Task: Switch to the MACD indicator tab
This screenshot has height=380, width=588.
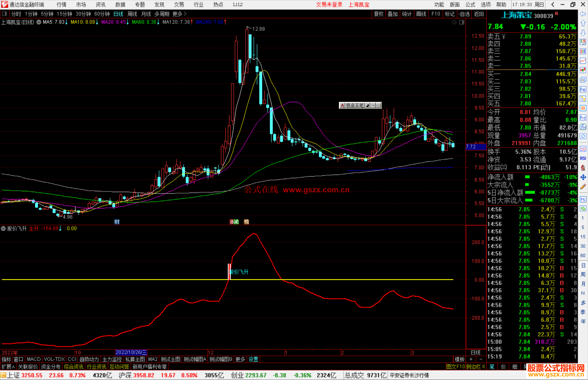Action: [33, 359]
